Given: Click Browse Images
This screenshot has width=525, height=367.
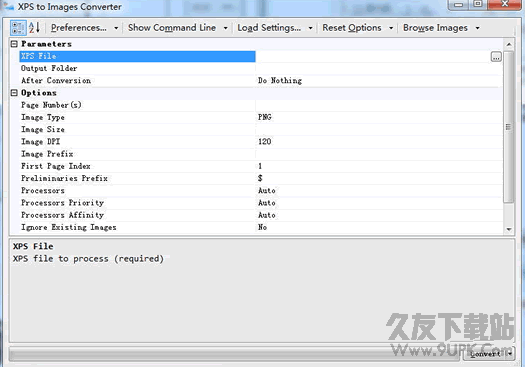Looking at the screenshot, I should (435, 28).
